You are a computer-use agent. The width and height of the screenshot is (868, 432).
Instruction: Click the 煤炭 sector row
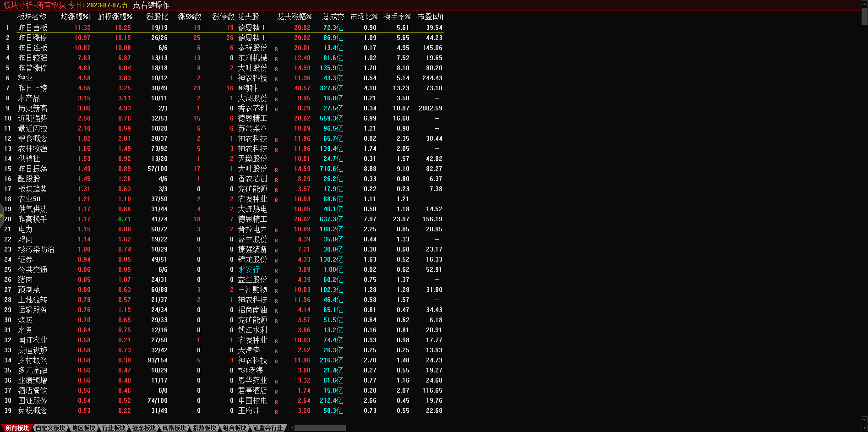25,320
